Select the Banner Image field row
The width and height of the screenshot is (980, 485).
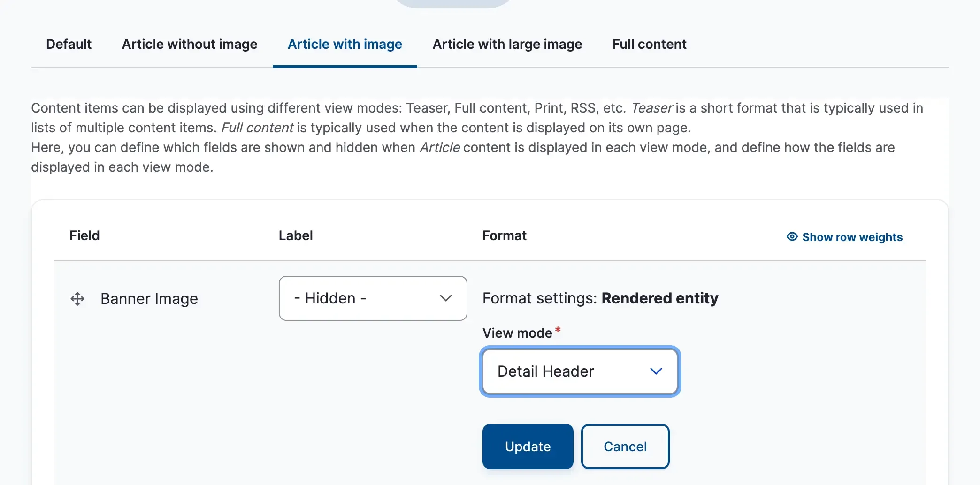click(149, 299)
